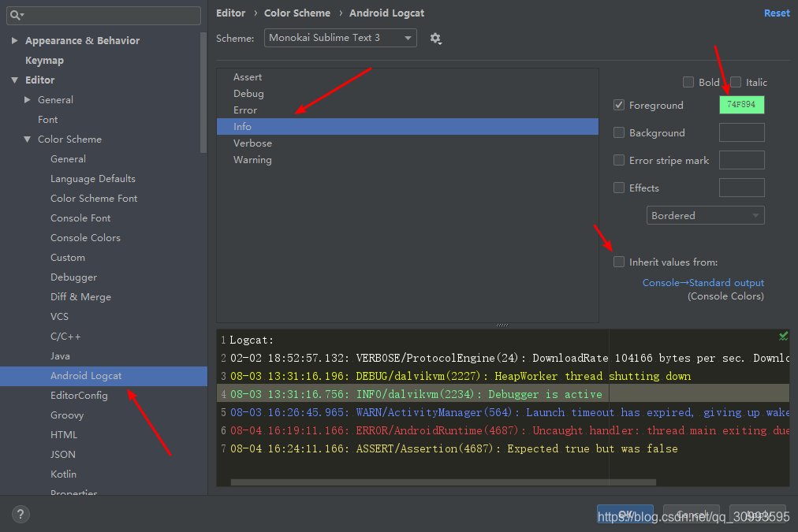Click the Error stripe mark color swatch

click(741, 160)
